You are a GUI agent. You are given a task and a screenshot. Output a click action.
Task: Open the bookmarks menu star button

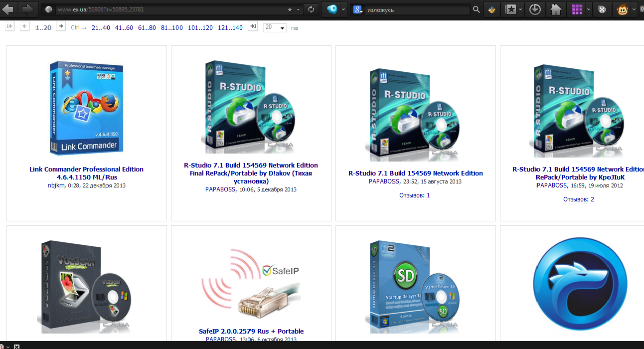(510, 9)
